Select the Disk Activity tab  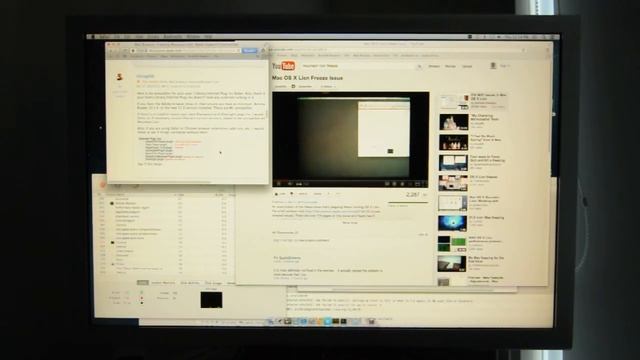click(190, 282)
